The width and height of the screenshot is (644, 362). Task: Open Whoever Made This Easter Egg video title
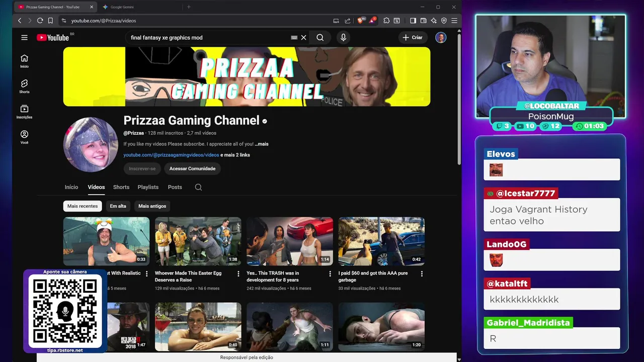[188, 277]
